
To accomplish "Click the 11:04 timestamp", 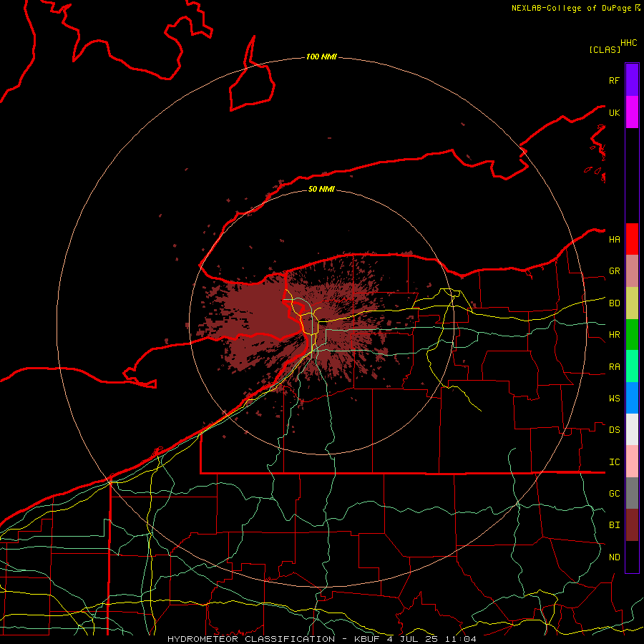I will click(462, 639).
